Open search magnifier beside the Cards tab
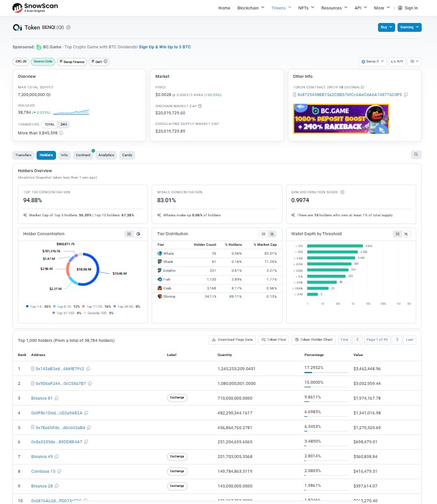This screenshot has width=437, height=504. (x=416, y=154)
